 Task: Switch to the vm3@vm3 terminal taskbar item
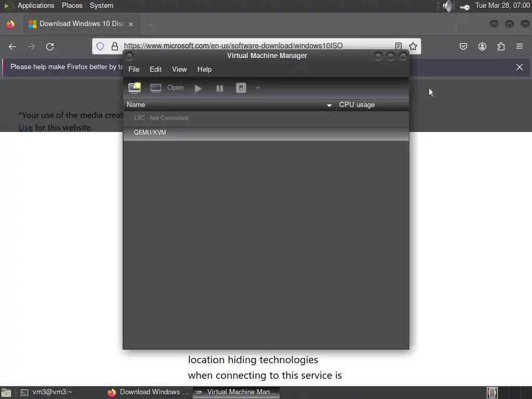pyautogui.click(x=46, y=392)
